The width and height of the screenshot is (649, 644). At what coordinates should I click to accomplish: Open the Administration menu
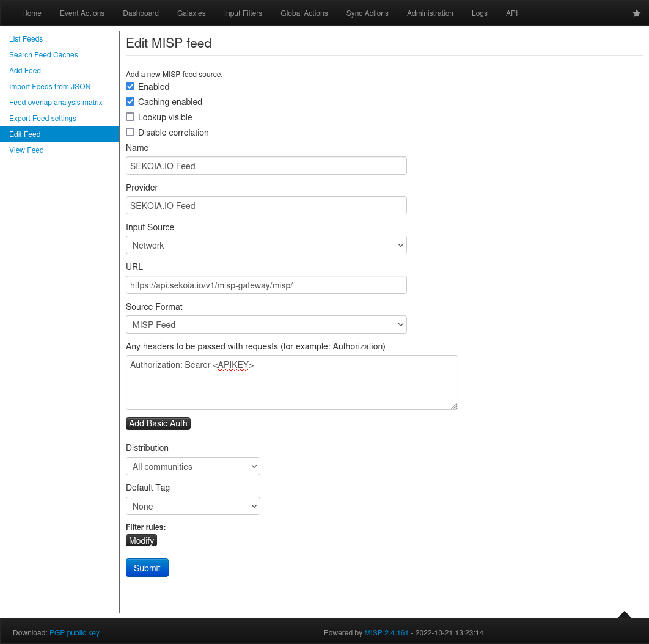coord(430,13)
